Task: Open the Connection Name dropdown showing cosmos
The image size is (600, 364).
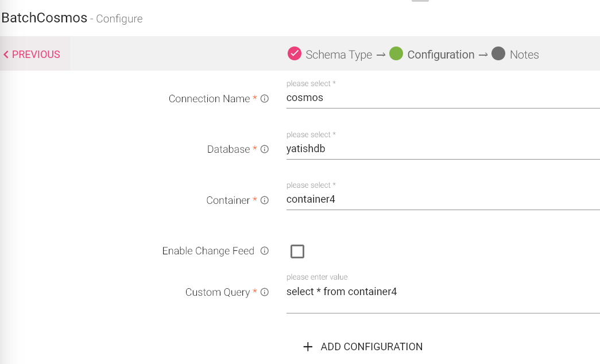Action: (442, 98)
